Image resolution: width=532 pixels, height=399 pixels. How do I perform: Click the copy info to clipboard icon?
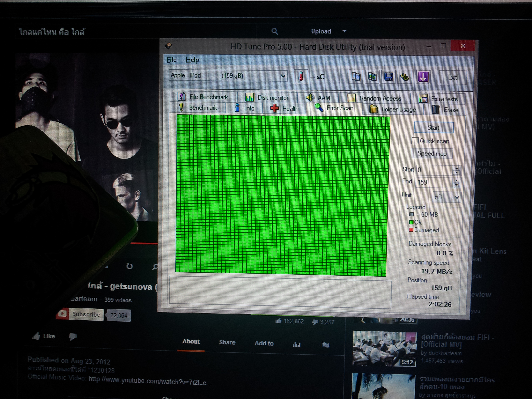click(x=356, y=77)
